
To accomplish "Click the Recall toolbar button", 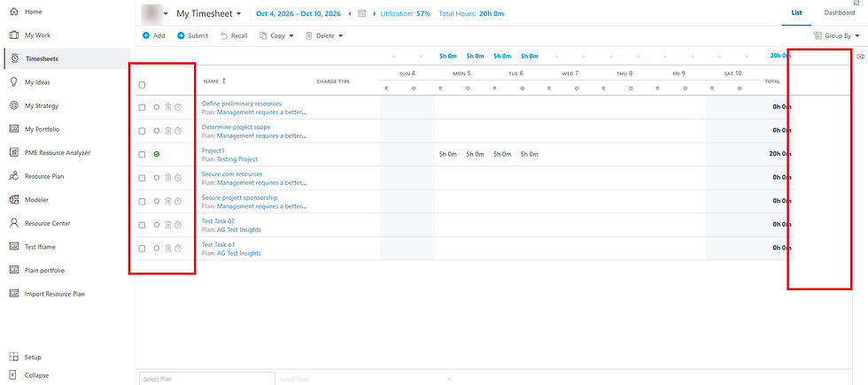I will (234, 36).
